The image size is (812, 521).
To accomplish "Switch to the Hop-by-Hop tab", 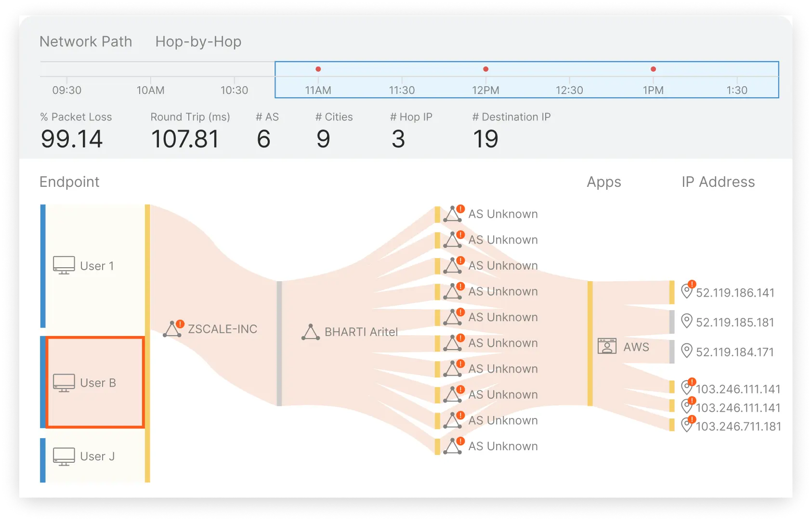I will pyautogui.click(x=198, y=42).
